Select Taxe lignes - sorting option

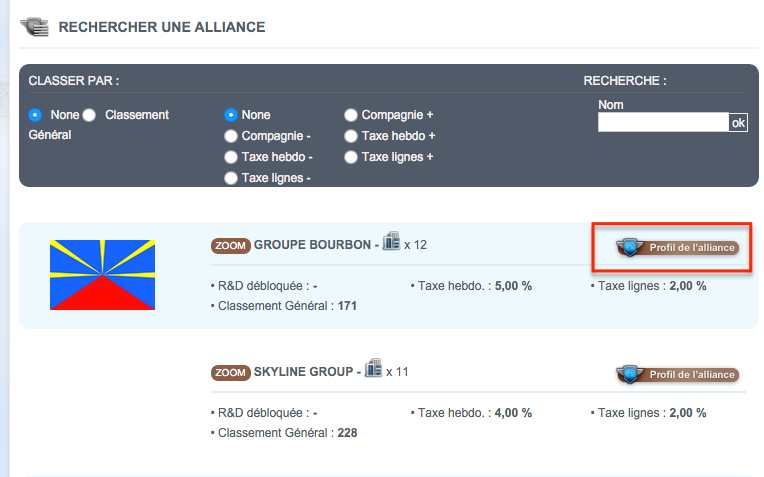pos(231,178)
